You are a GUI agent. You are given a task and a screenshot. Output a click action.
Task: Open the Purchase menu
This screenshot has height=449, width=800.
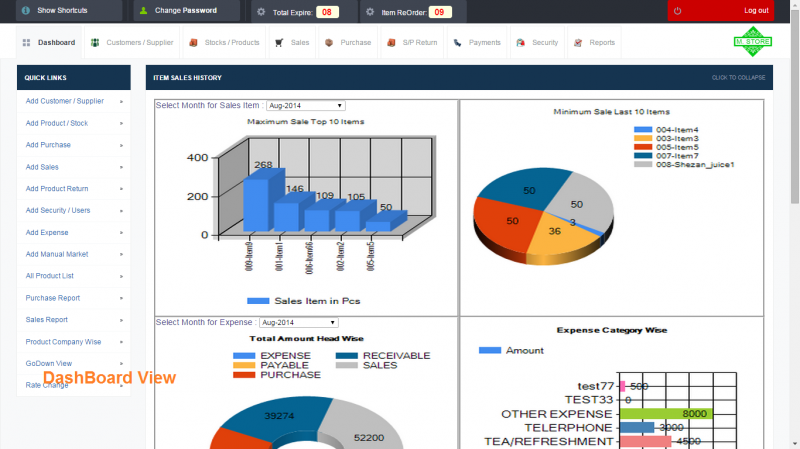tap(348, 42)
